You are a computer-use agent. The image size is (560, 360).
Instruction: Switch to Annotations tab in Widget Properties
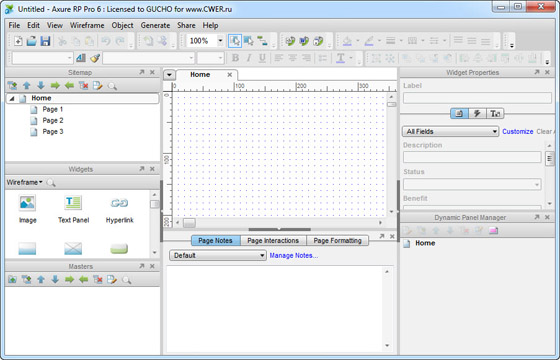point(459,114)
